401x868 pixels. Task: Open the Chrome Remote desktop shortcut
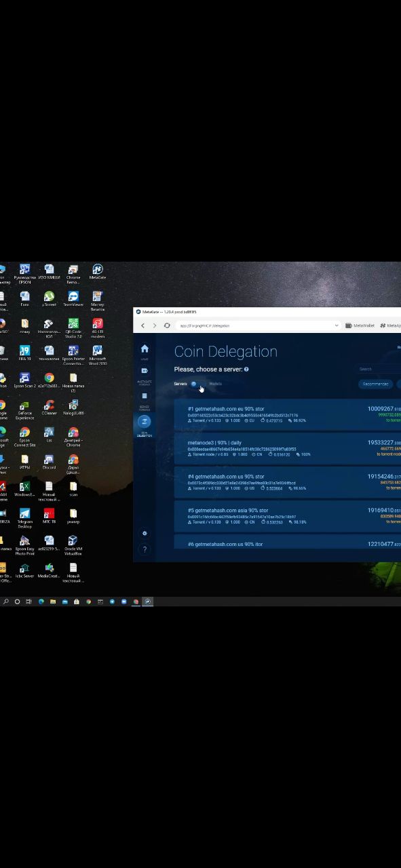pos(73,274)
